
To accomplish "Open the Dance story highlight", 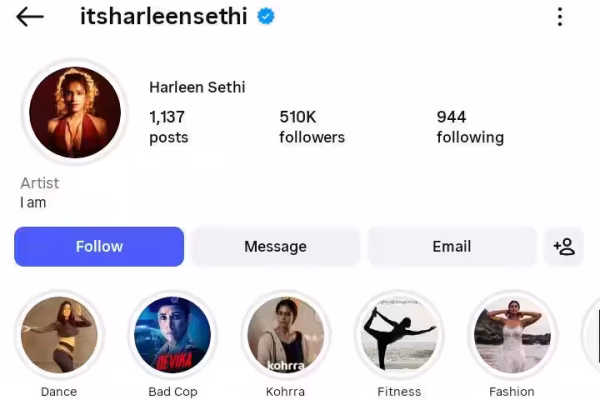I will [x=59, y=335].
